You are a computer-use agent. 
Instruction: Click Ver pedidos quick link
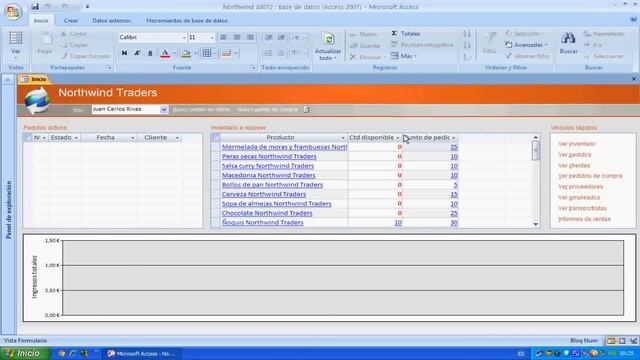(575, 155)
